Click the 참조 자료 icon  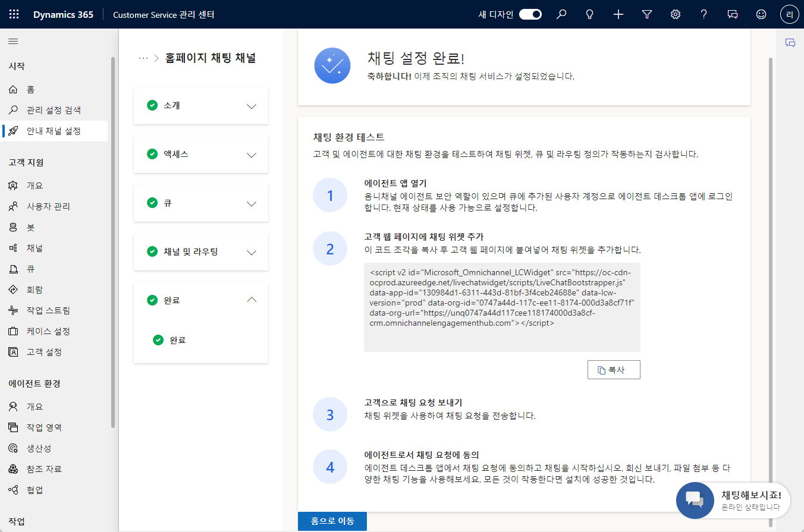tap(13, 469)
